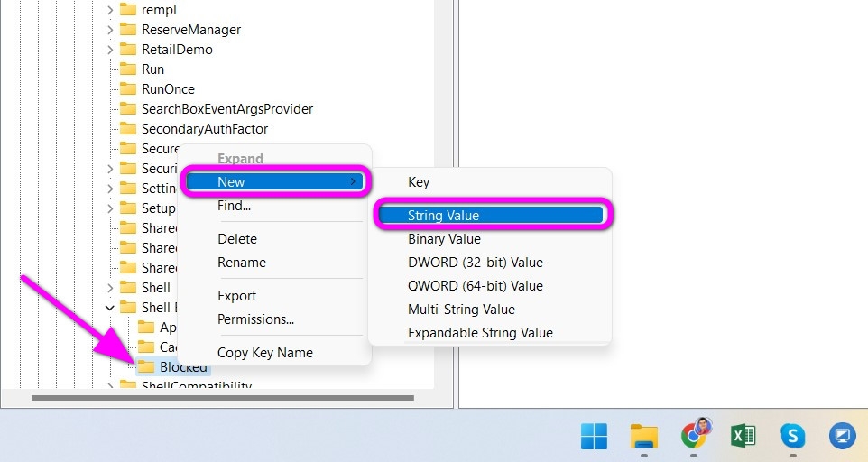Click the Run key folder icon
Image resolution: width=868 pixels, height=462 pixels.
128,69
